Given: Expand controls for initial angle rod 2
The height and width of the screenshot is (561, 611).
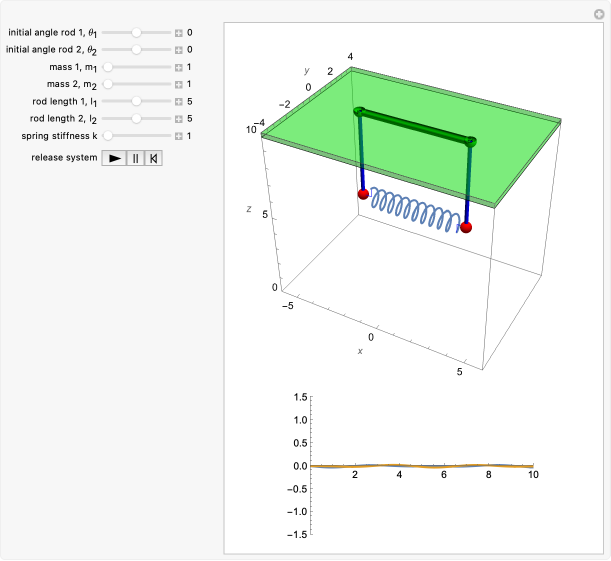Looking at the screenshot, I should click(x=178, y=49).
